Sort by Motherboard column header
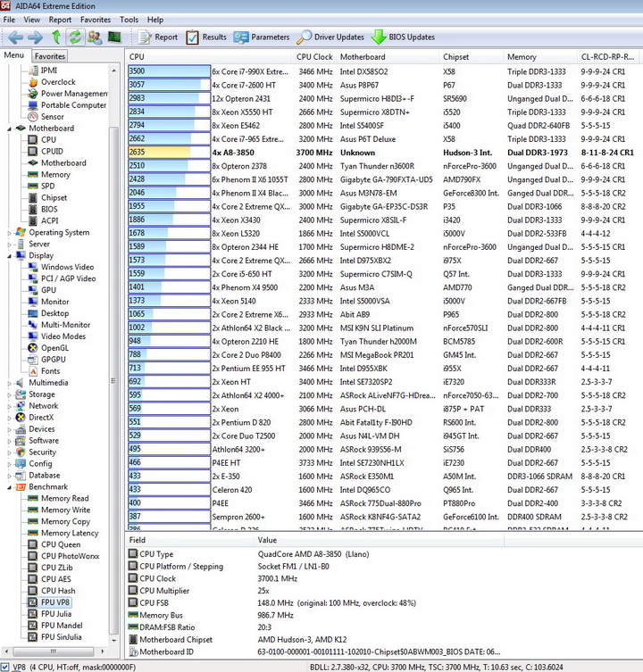Screen dimensions: 643x672 (388, 56)
